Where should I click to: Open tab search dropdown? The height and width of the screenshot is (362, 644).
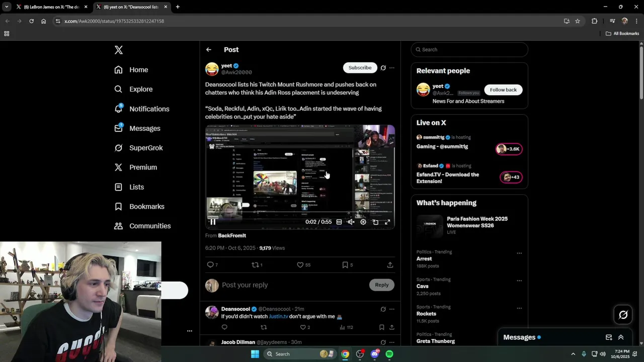tap(7, 7)
